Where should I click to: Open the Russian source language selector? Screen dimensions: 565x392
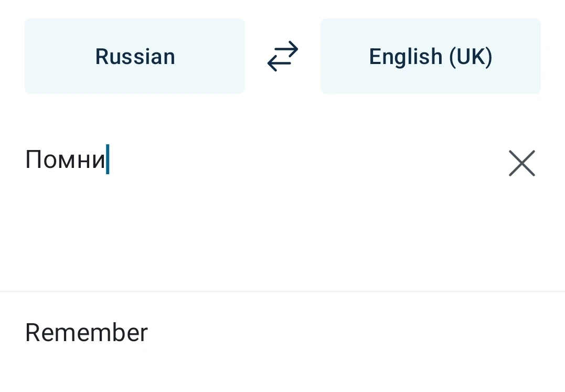pos(135,56)
